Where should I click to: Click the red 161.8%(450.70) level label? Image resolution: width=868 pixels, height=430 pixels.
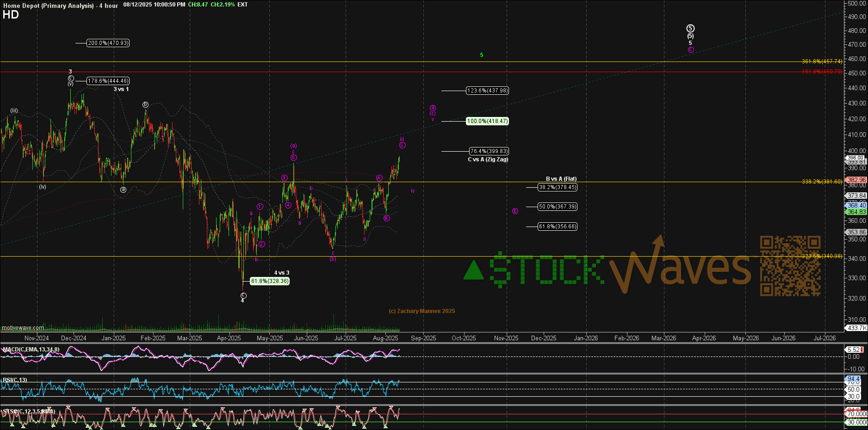tap(822, 72)
